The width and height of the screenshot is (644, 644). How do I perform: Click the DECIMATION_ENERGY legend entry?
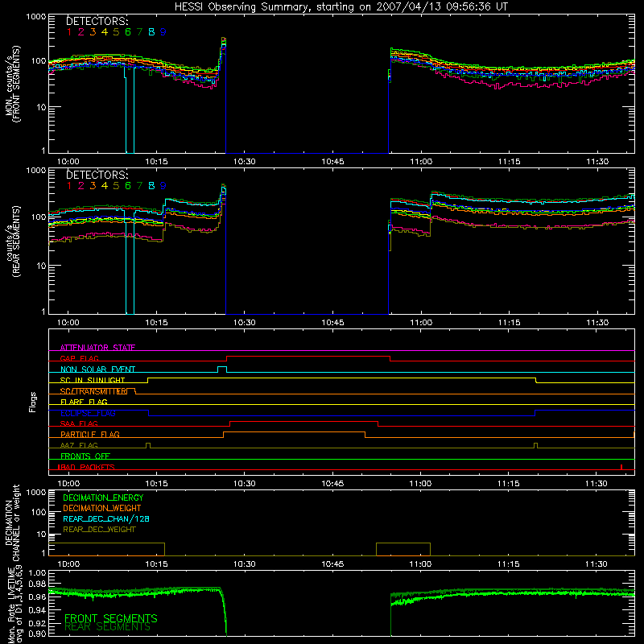tap(103, 497)
